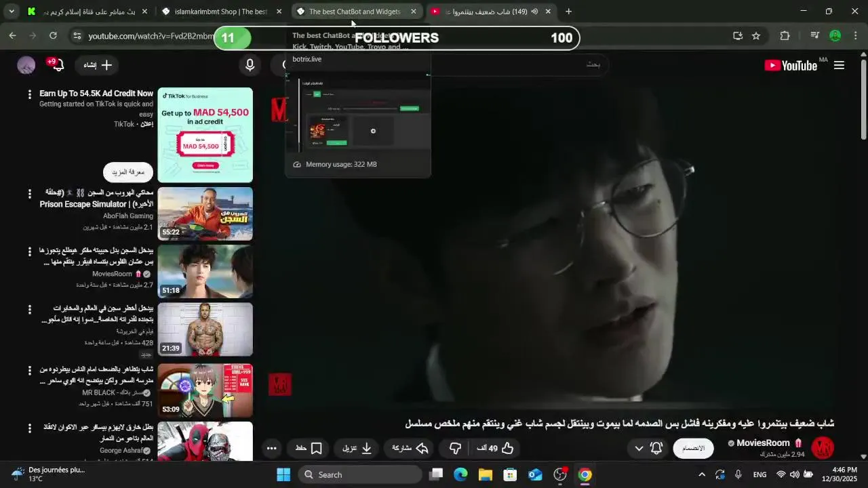Viewport: 868px width, 488px height.
Task: Open the YouTube guide hamburger menu
Action: pyautogui.click(x=839, y=65)
